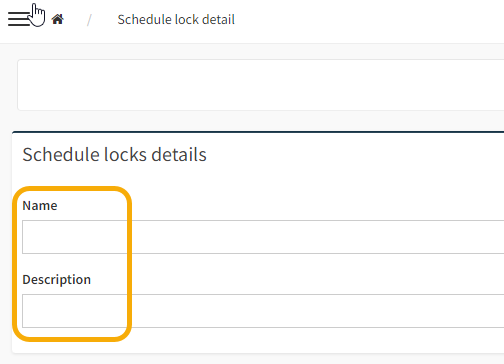This screenshot has width=504, height=364.
Task: Focus the Name input field
Action: pyautogui.click(x=263, y=237)
